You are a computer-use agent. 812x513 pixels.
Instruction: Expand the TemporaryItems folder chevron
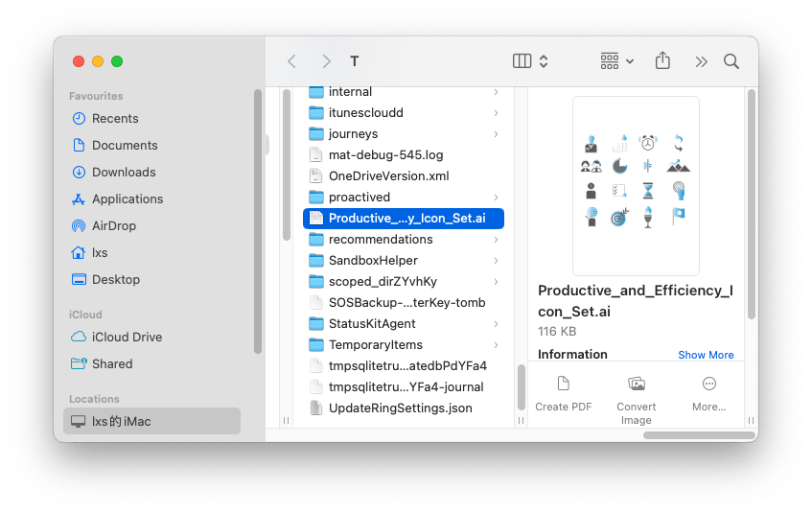tap(496, 345)
